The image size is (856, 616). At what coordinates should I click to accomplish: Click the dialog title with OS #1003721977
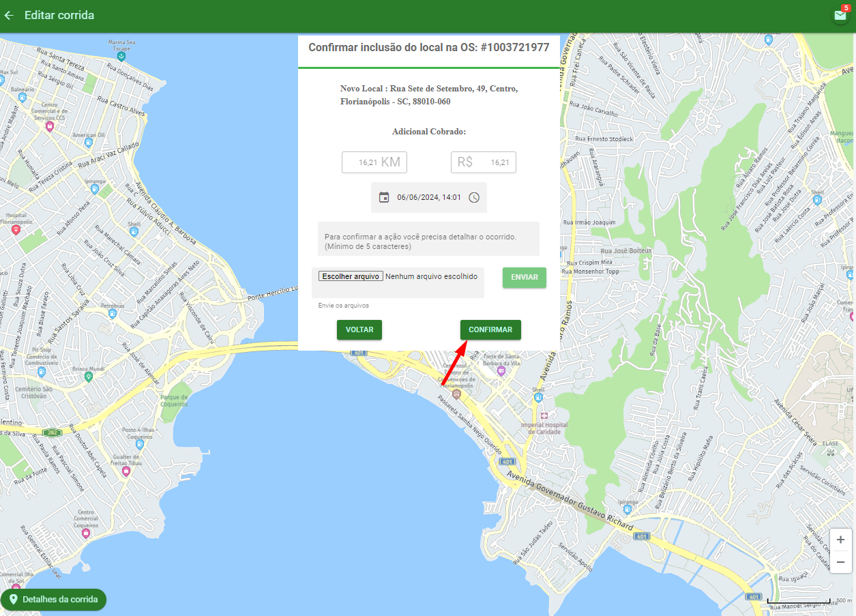click(x=429, y=48)
